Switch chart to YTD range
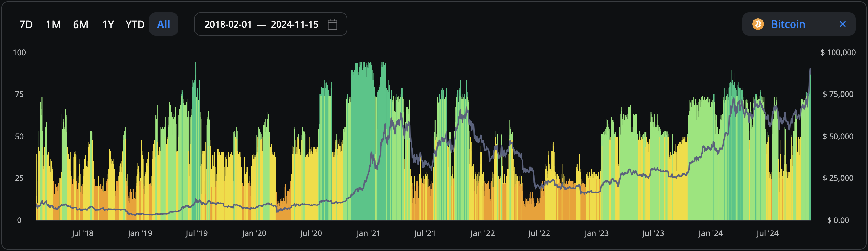 [135, 25]
